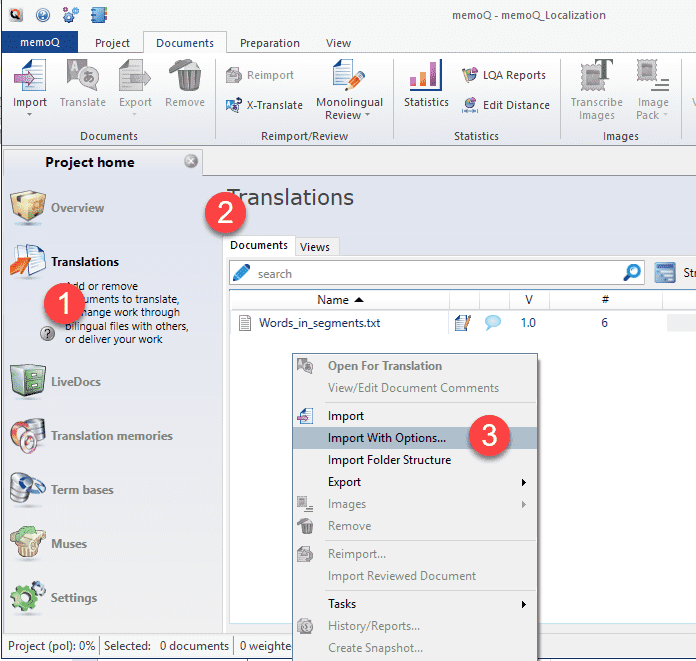Screen dimensions: 696x661
Task: Select the Documents tab under Translations
Action: point(259,245)
